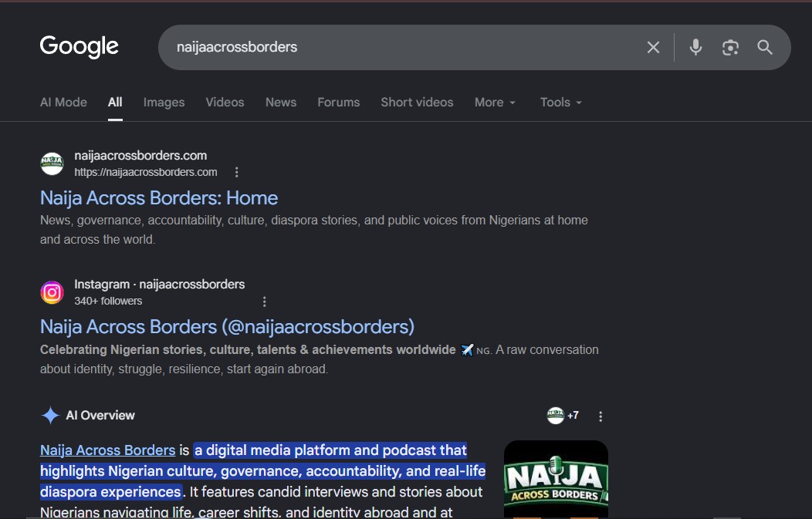Open the +7 sources icon in AI Overview
Viewport: 812px width, 519px height.
(x=563, y=415)
